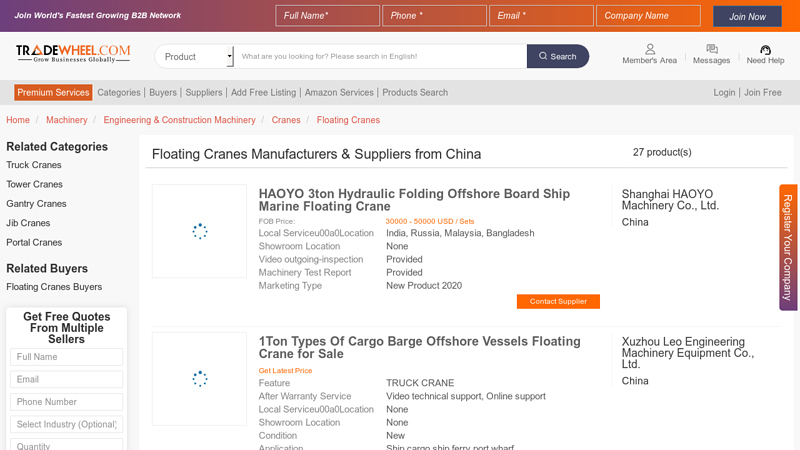Click the Join Free link
The height and width of the screenshot is (450, 800).
(x=762, y=92)
